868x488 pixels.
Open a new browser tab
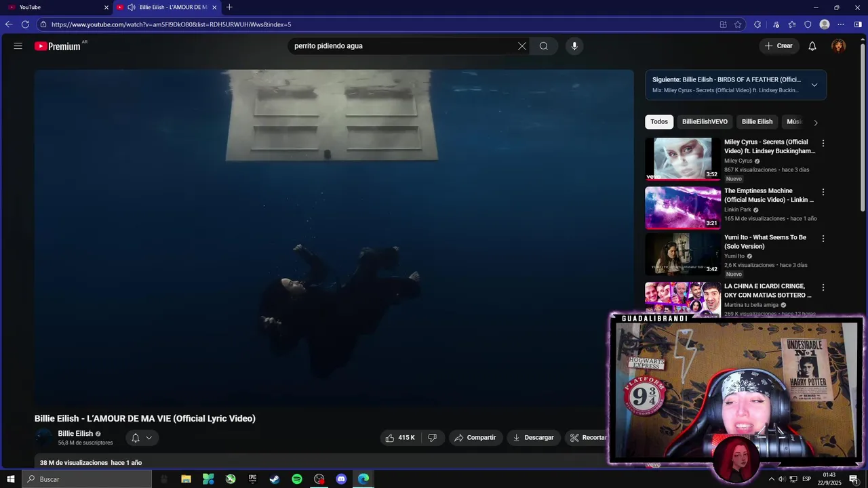[x=229, y=7]
